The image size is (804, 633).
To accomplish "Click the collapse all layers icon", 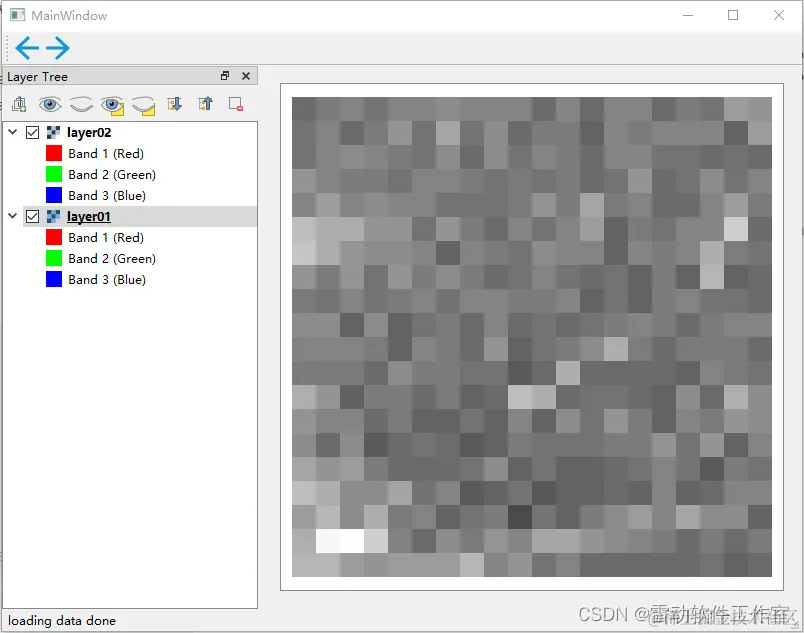I will pos(205,104).
